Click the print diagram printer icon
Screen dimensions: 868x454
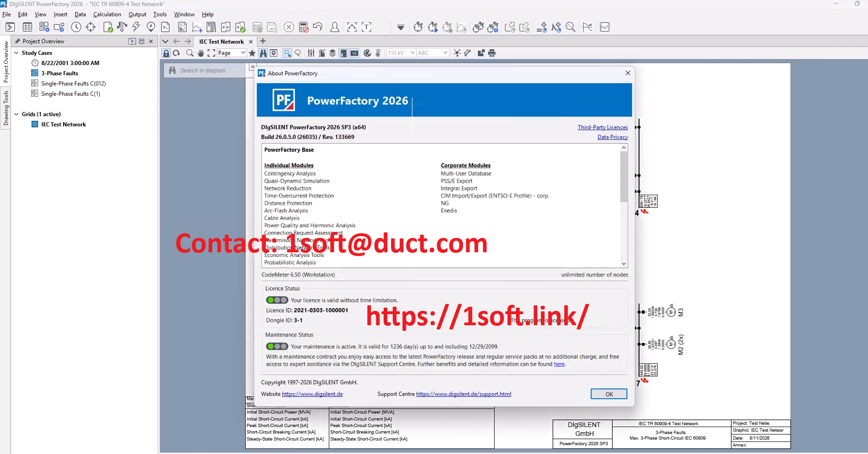click(492, 53)
